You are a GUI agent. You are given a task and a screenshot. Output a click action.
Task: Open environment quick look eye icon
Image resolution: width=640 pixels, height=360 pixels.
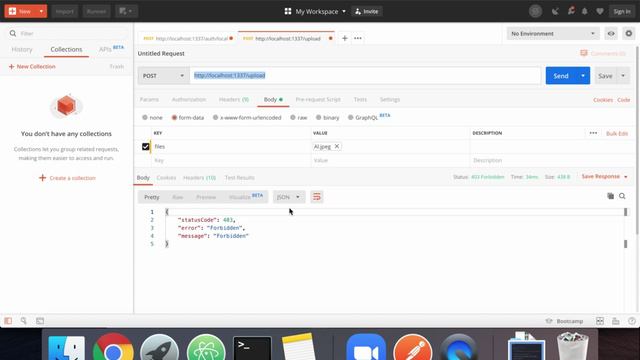(x=611, y=33)
